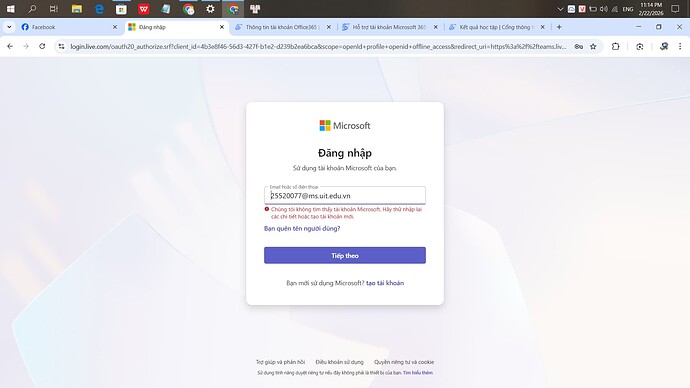Show hidden system tray icons
690x388 pixels.
click(x=560, y=9)
